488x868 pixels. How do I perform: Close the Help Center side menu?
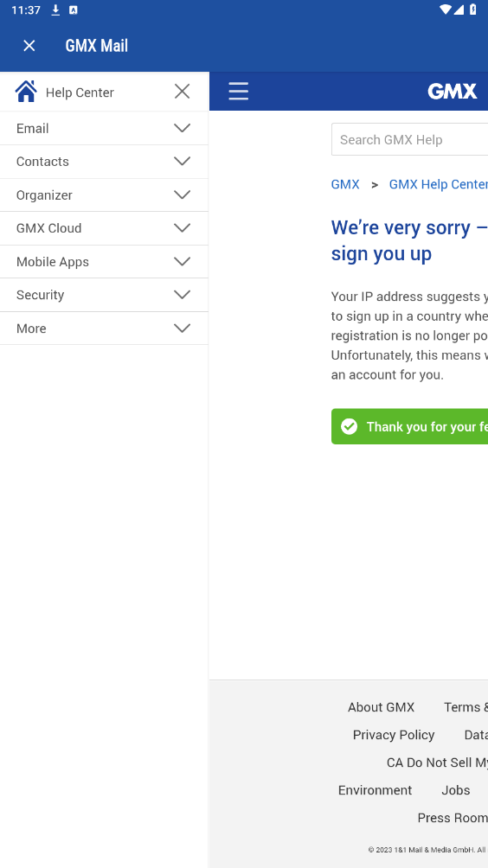point(182,92)
